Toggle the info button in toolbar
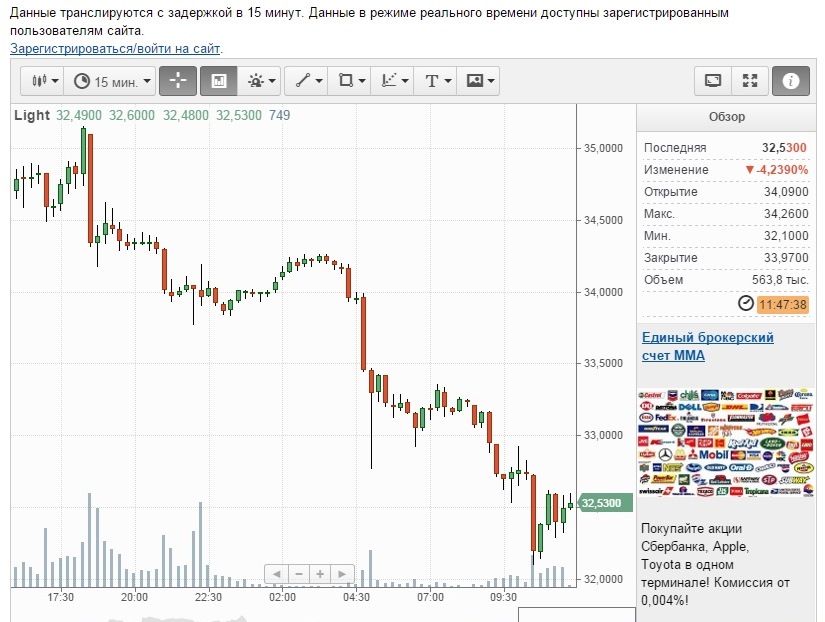This screenshot has width=825, height=622. click(790, 81)
